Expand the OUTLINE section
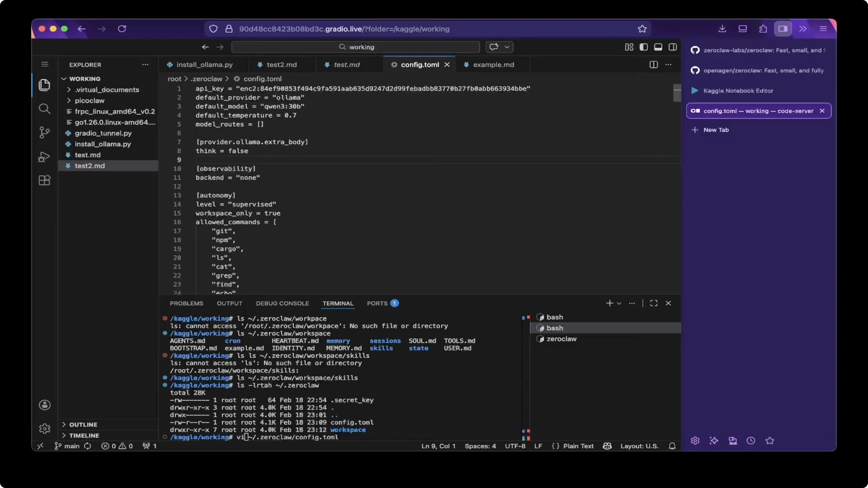 click(x=83, y=424)
